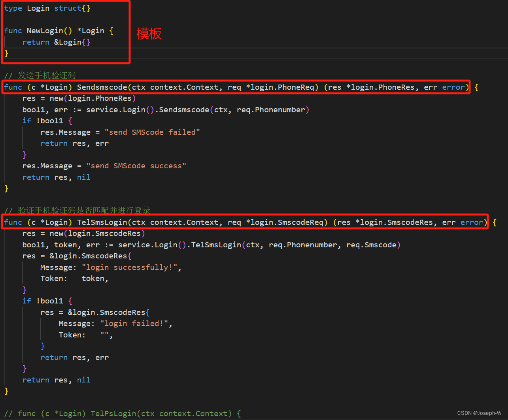This screenshot has height=420, width=508.
Task: Click 'func NewLogin() *Login {' line
Action: click(59, 31)
